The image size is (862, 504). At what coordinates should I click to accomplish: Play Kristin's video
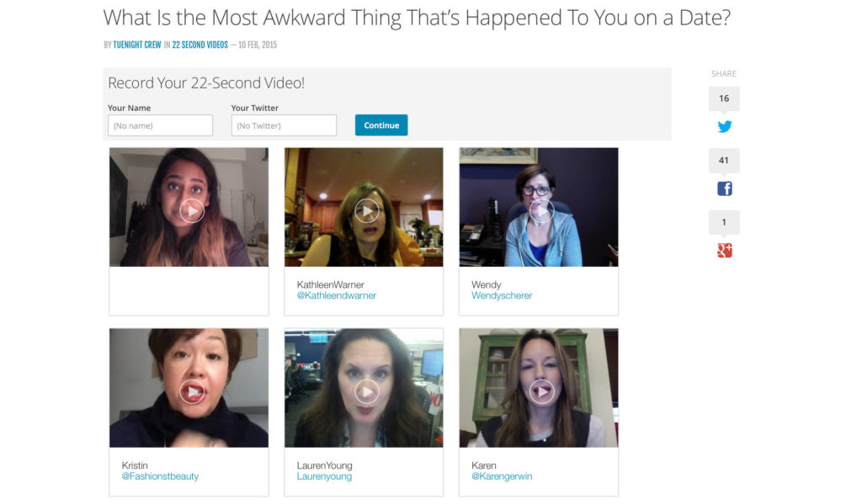192,392
